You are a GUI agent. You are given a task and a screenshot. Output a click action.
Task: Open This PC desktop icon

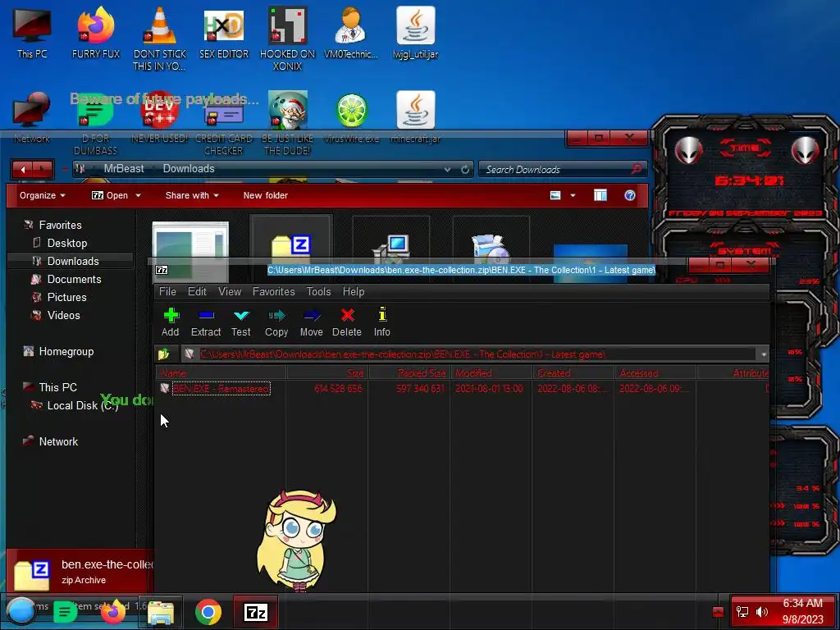[x=32, y=33]
